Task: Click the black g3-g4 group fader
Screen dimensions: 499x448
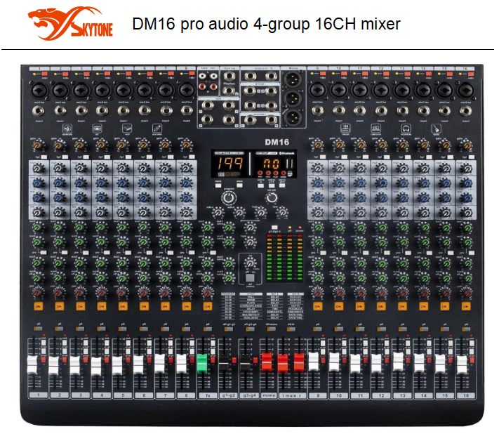Action: pyautogui.click(x=245, y=363)
